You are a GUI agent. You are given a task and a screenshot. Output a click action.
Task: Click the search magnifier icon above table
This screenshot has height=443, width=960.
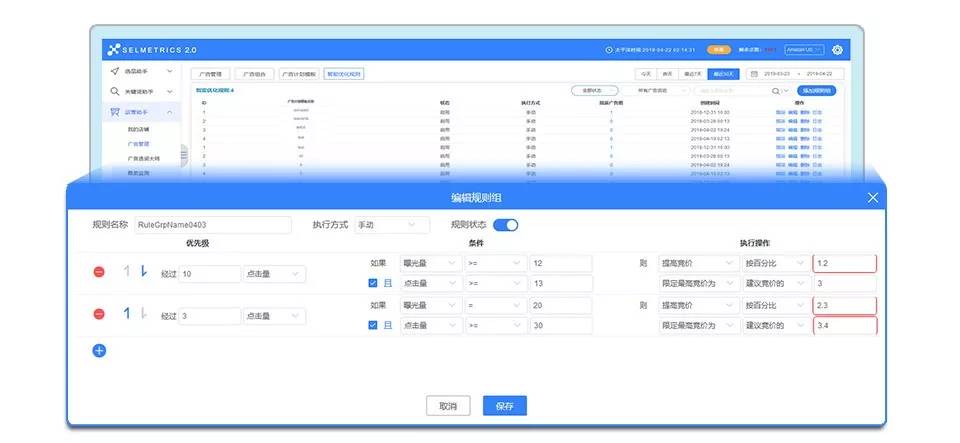click(x=775, y=90)
